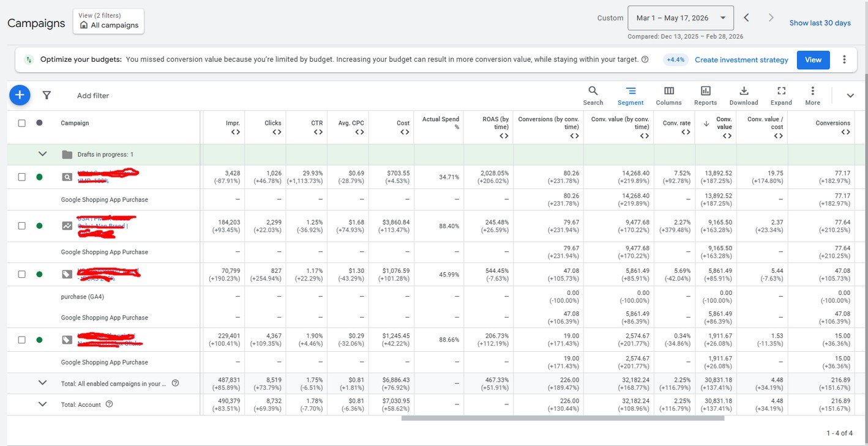Click the horizontal table scrollbar
Image resolution: width=868 pixels, height=446 pixels.
pyautogui.click(x=563, y=418)
